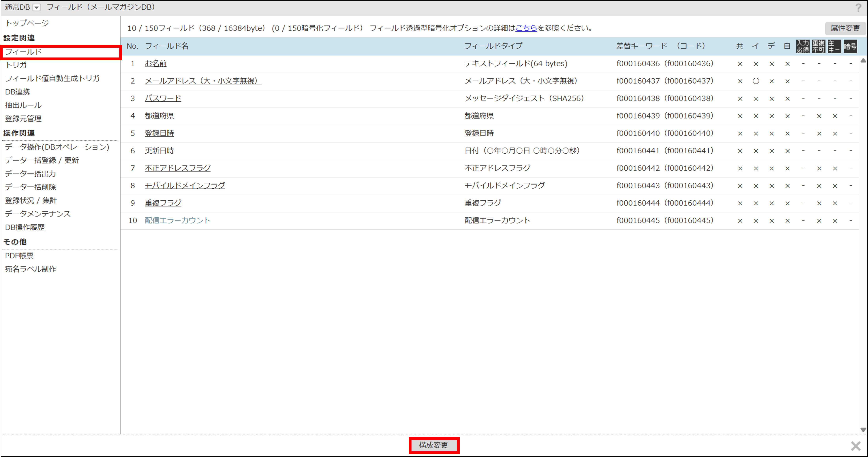The width and height of the screenshot is (868, 457).
Task: Open フィールド in the sidebar menu
Action: 24,52
